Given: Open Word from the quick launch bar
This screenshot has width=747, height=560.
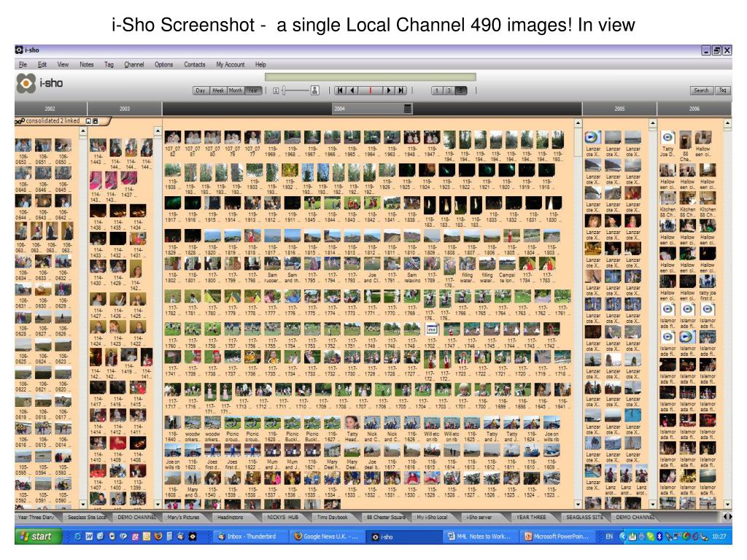Looking at the screenshot, I should 89,537.
